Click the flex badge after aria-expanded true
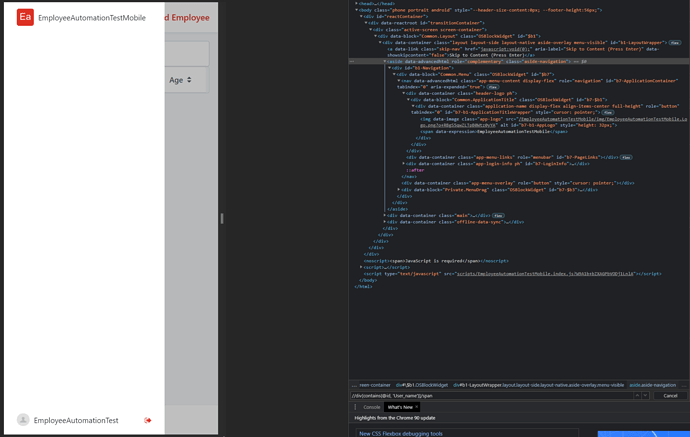 [492, 87]
